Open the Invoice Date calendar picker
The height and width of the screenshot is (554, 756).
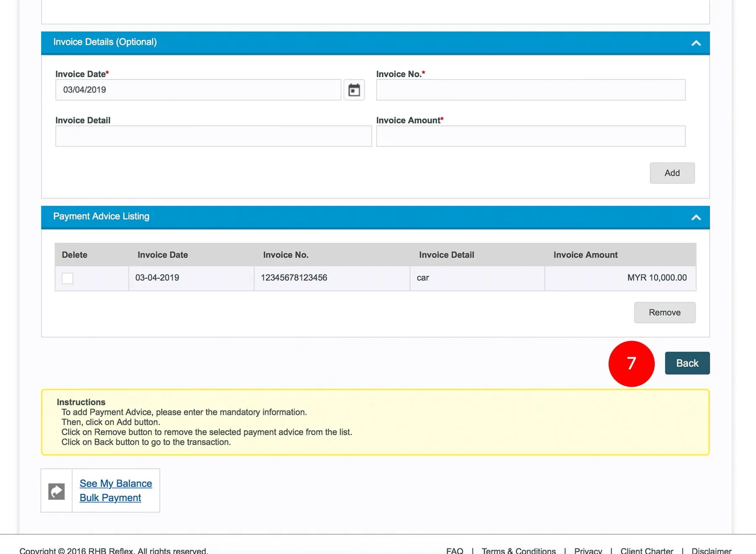point(354,90)
